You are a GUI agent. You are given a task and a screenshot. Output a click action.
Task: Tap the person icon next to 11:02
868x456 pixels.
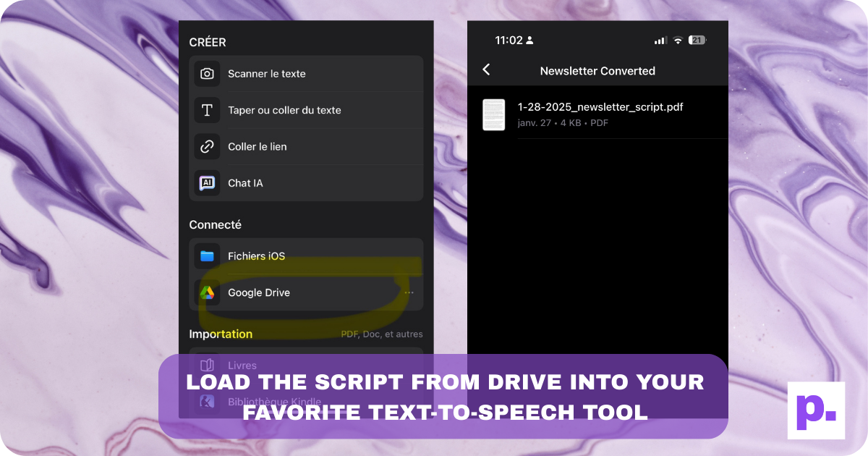529,41
